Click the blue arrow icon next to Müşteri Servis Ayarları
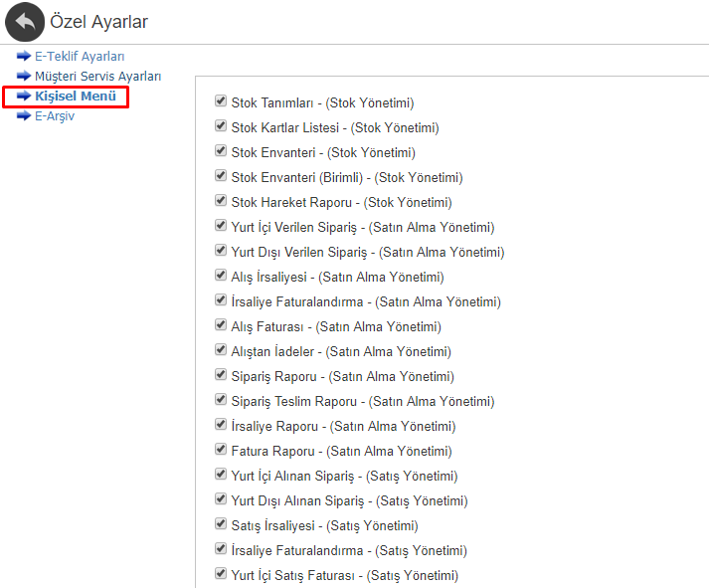 pos(24,76)
